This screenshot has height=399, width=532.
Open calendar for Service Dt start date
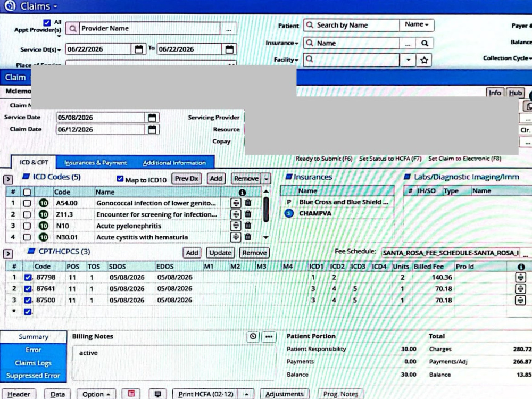coord(138,49)
